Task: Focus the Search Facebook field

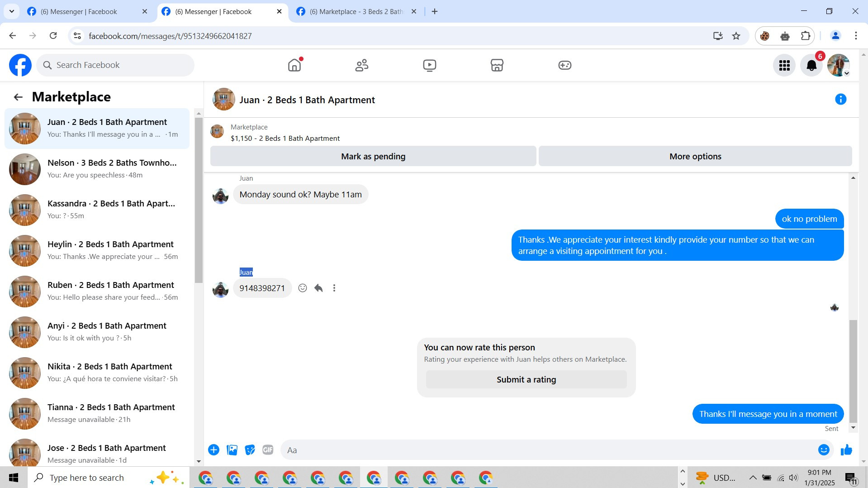Action: tap(115, 65)
